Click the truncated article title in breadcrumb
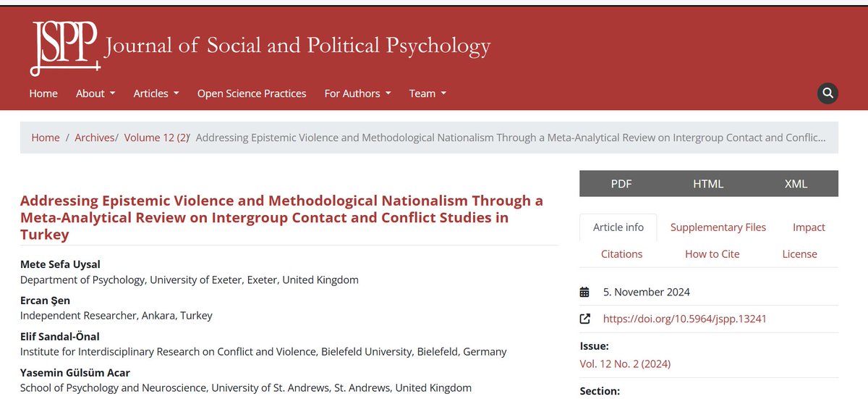Image resolution: width=868 pixels, height=399 pixels. [x=511, y=138]
